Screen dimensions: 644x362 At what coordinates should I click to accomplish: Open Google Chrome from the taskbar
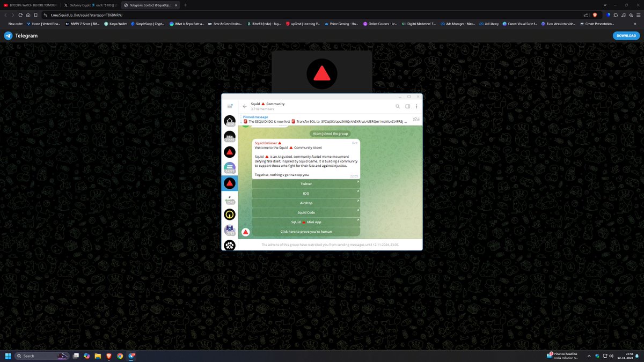[x=120, y=356]
